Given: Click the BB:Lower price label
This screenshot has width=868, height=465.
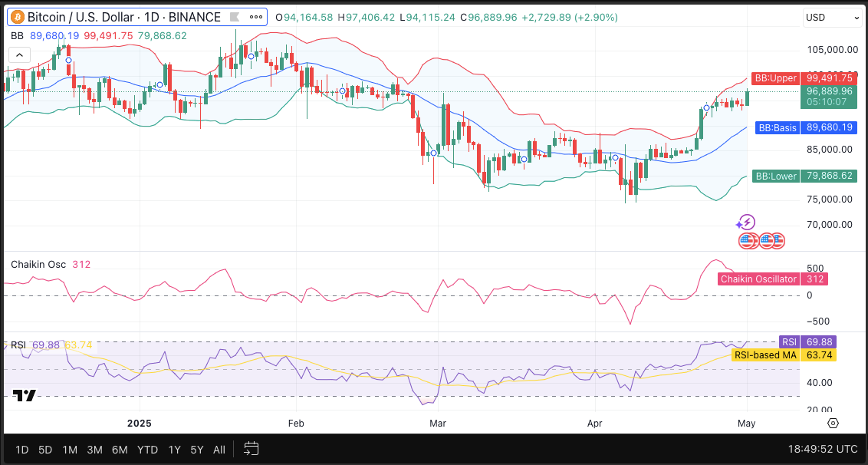Looking at the screenshot, I should pyautogui.click(x=775, y=176).
